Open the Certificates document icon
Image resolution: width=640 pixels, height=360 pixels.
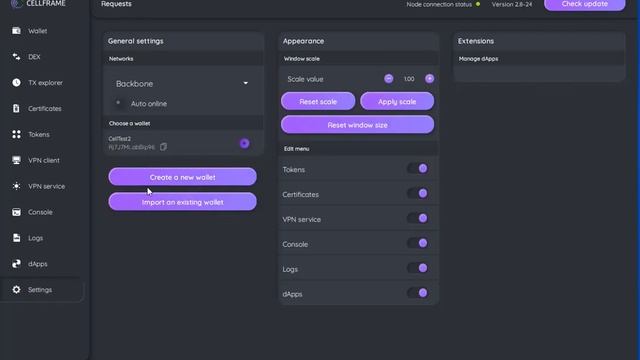pos(16,108)
